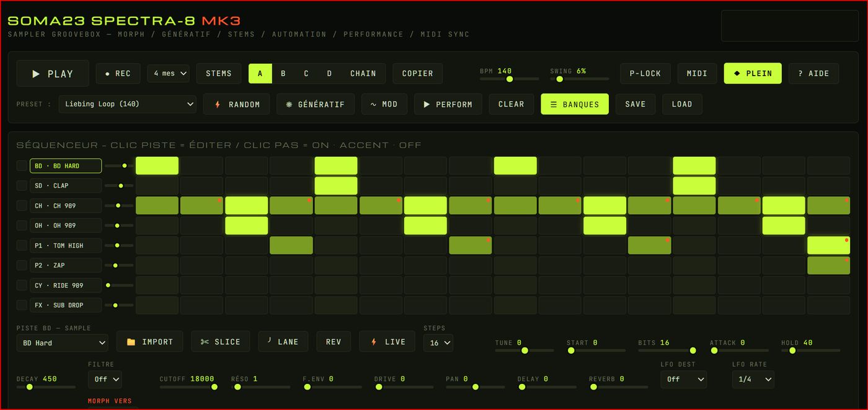This screenshot has width=868, height=410.
Task: Adjust the DECAY slider
Action: click(46, 387)
